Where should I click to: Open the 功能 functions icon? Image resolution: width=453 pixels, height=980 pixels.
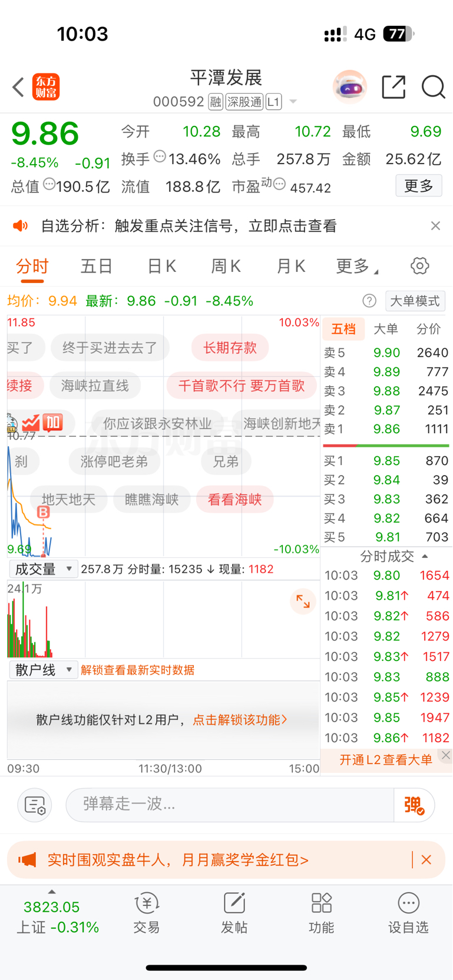click(322, 913)
